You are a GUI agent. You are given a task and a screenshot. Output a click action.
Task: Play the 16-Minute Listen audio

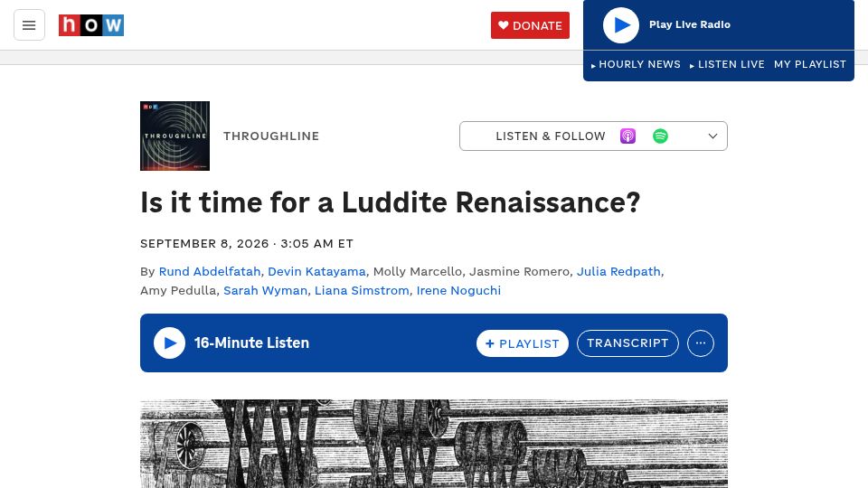[x=169, y=343]
